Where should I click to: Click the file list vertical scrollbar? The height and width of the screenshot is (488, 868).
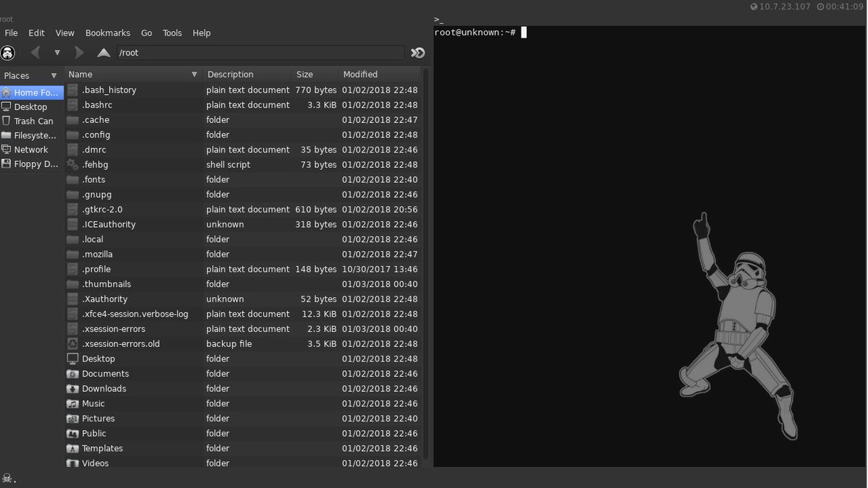(425, 264)
